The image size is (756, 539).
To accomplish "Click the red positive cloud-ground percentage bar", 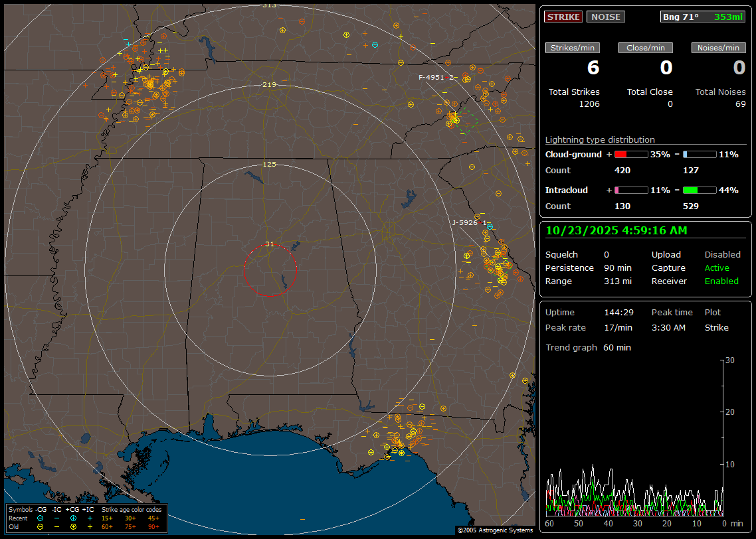I will pyautogui.click(x=630, y=154).
